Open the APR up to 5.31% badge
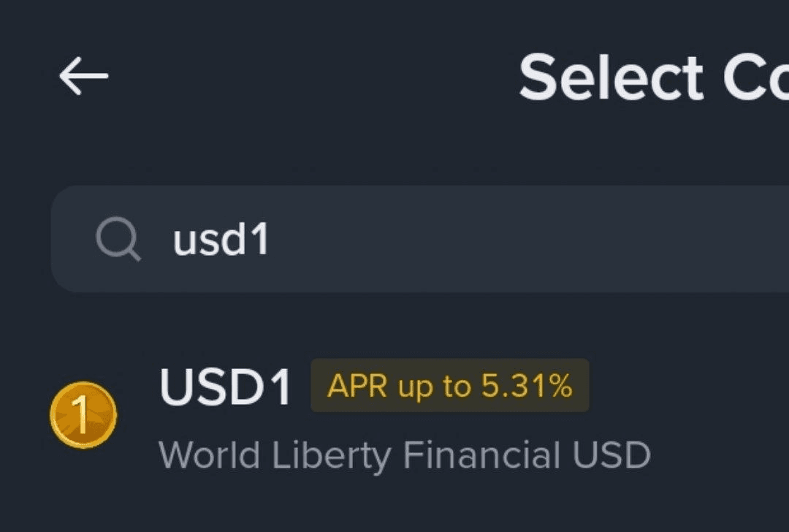789x532 pixels. click(449, 385)
